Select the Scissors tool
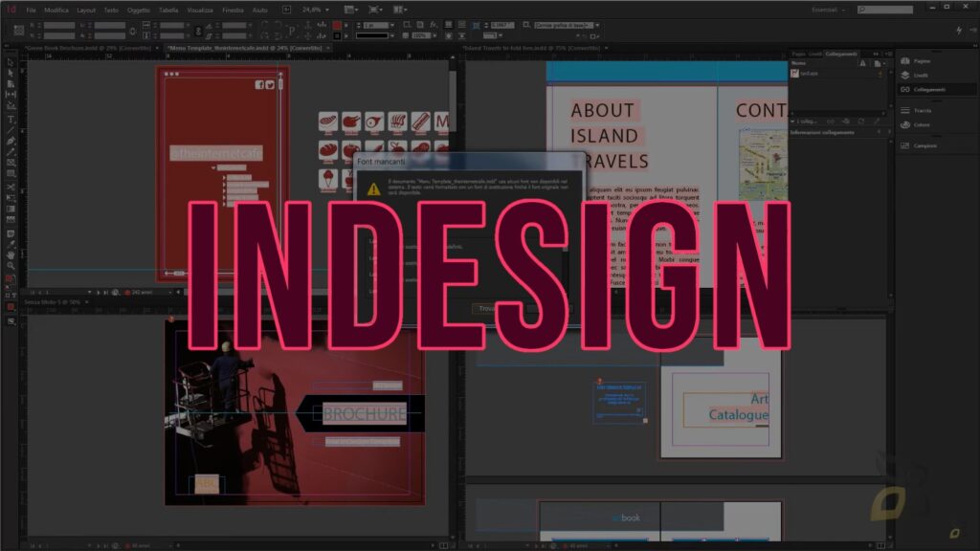Image resolution: width=980 pixels, height=551 pixels. coord(11,187)
